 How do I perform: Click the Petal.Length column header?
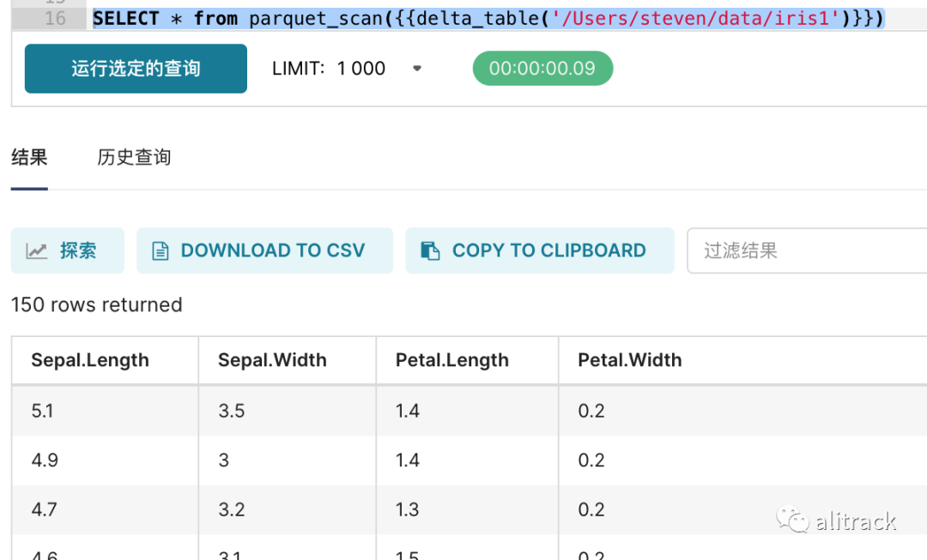pyautogui.click(x=452, y=360)
